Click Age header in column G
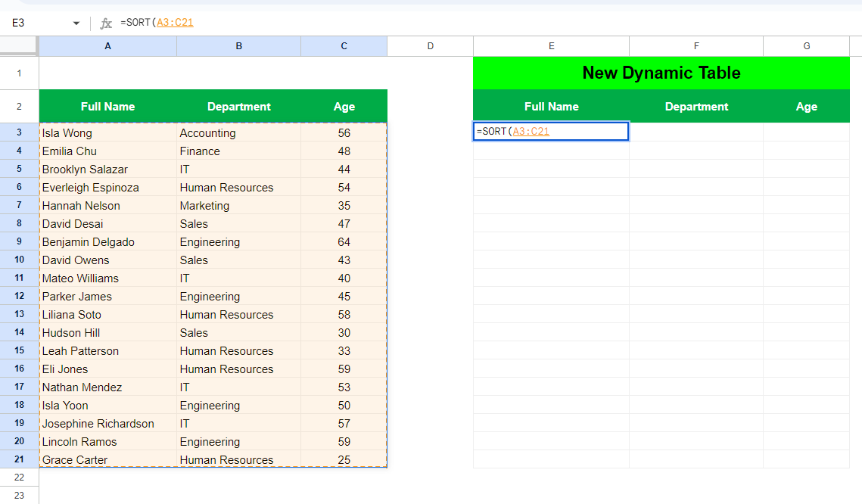The height and width of the screenshot is (504, 862). 807,107
